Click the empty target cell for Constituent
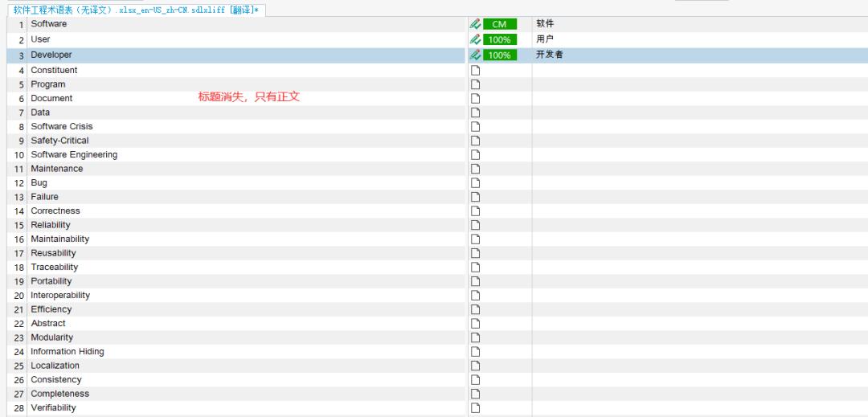 [x=700, y=70]
